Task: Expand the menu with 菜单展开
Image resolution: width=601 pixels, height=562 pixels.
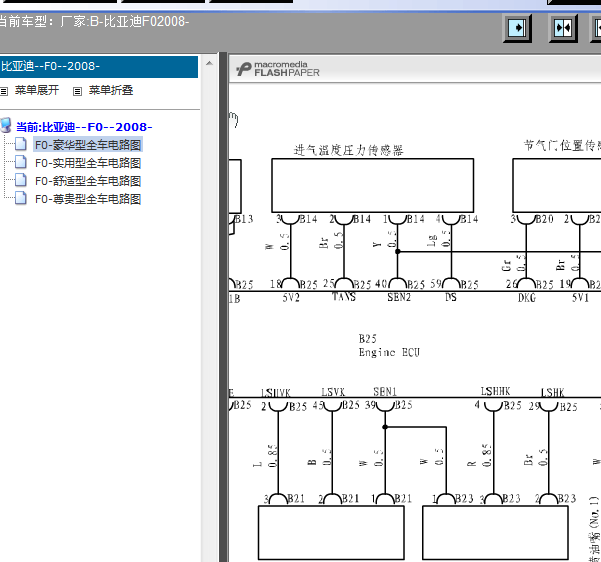Action: [37, 90]
